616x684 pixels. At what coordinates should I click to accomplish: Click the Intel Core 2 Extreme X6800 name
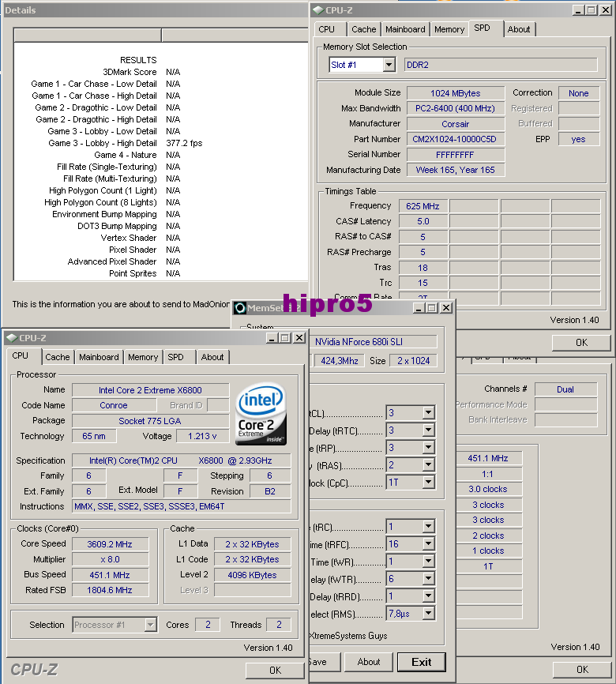pos(151,390)
